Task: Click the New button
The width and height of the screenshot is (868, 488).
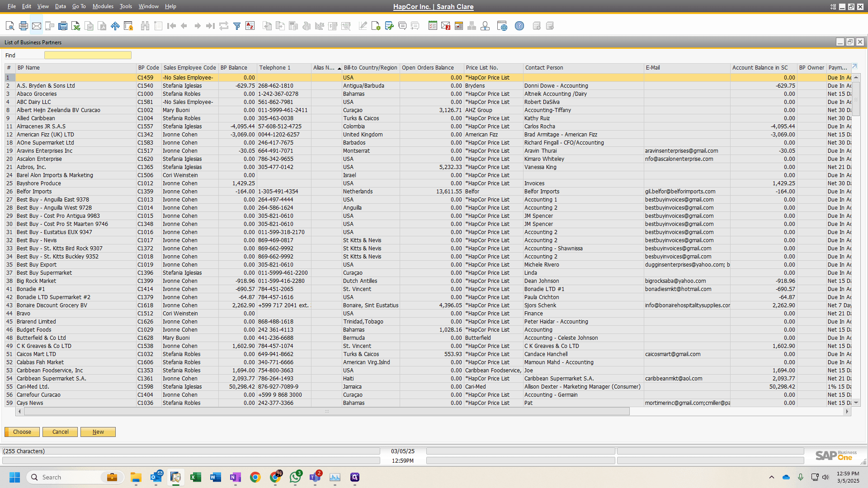Action: (98, 432)
